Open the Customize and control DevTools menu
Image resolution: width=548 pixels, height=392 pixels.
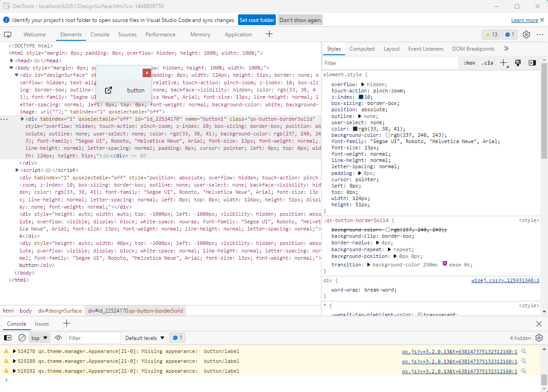(539, 35)
